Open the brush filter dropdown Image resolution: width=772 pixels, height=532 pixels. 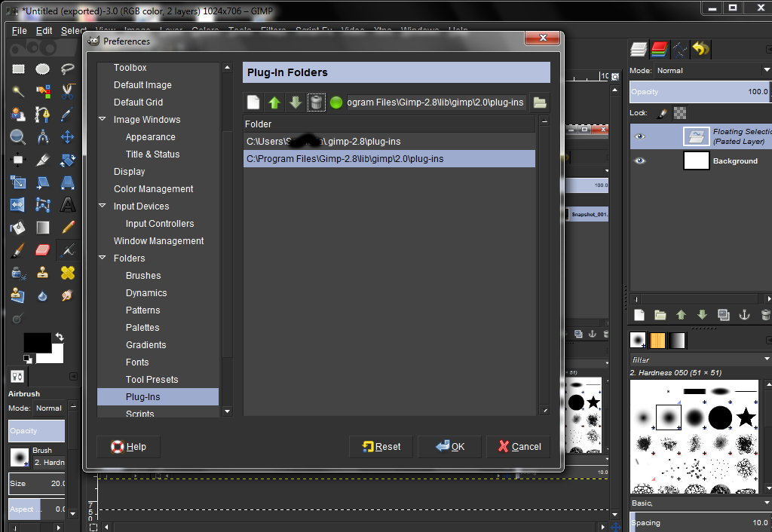767,359
